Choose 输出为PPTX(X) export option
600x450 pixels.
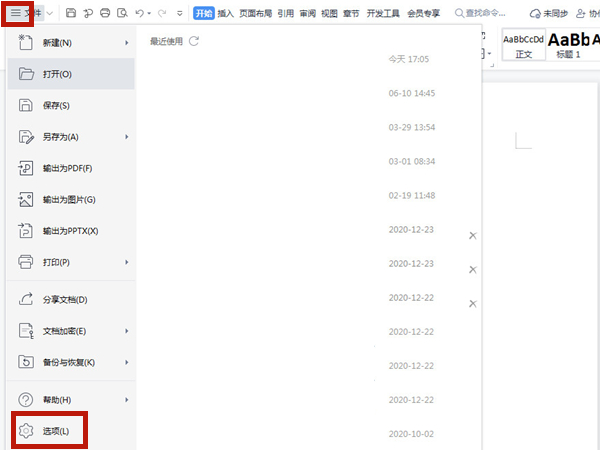point(70,231)
